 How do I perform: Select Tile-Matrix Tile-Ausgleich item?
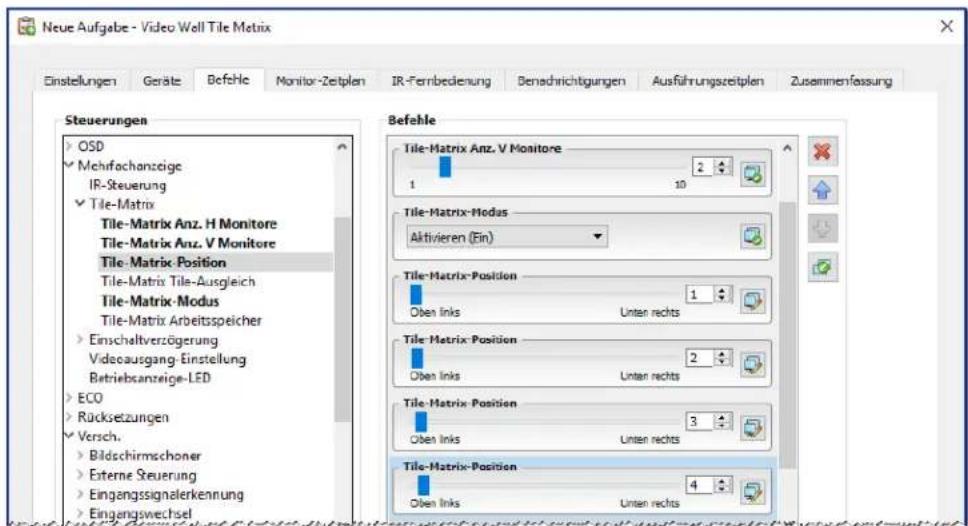click(x=178, y=282)
